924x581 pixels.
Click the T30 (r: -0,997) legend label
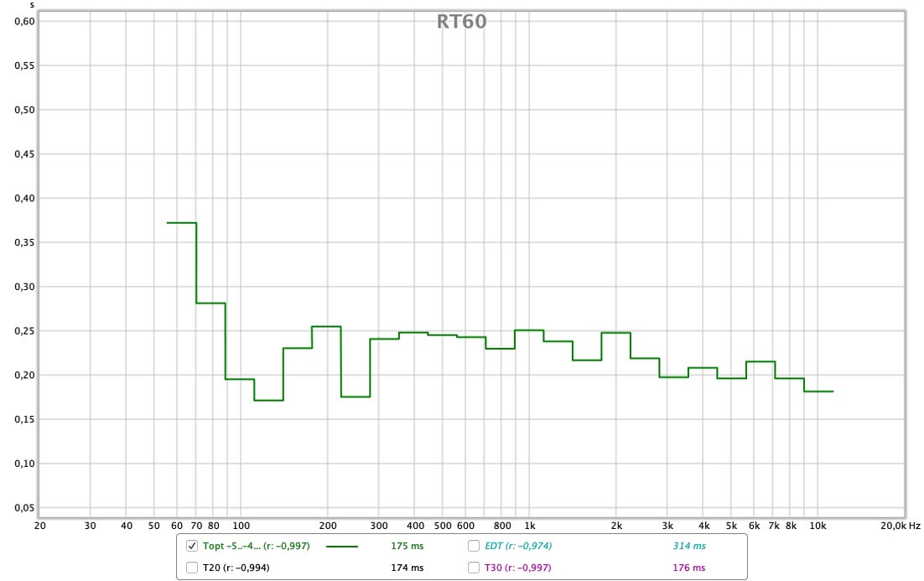[x=517, y=568]
